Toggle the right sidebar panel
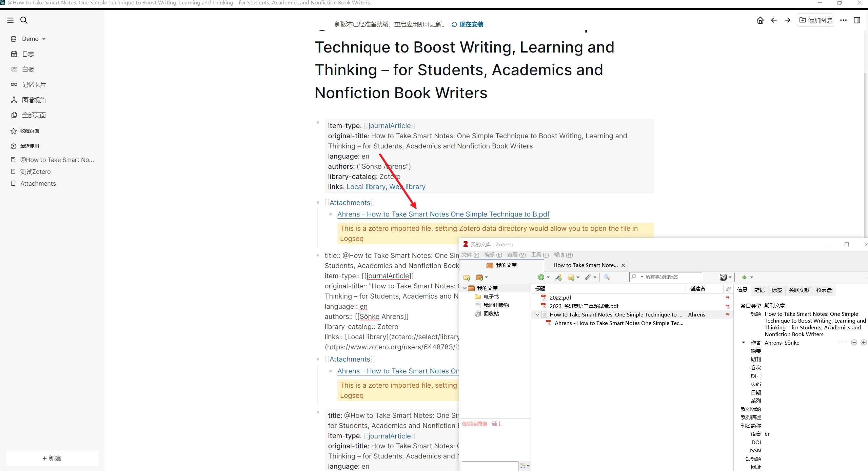Screen dimensions: 868x471 point(857,20)
